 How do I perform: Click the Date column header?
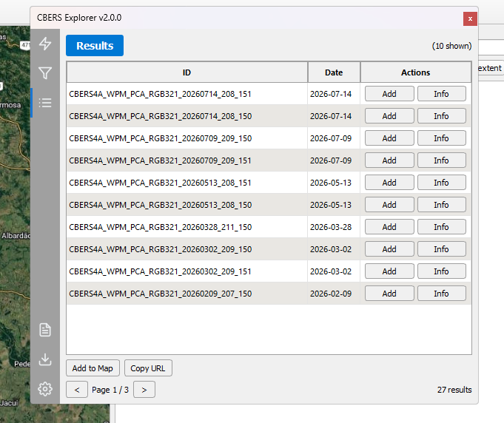point(334,72)
